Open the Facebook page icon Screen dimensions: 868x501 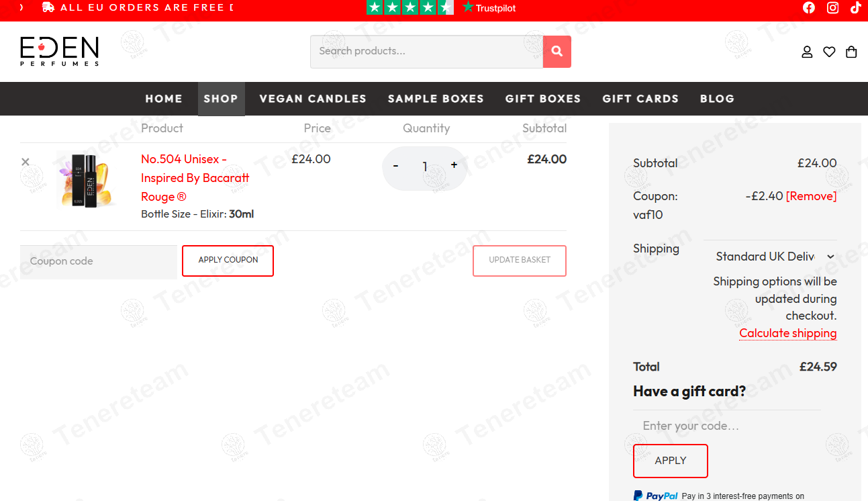click(809, 8)
